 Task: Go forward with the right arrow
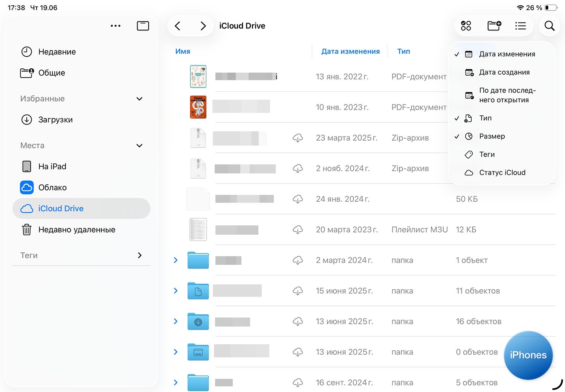(x=203, y=26)
